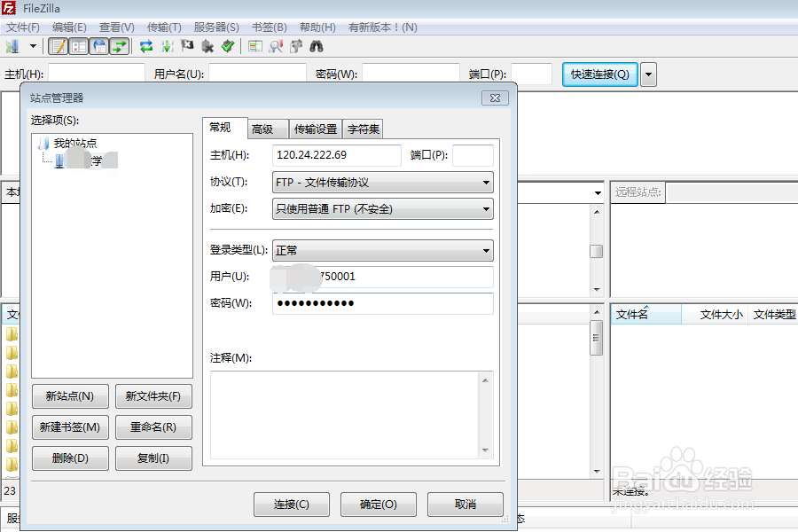Click the disconnect from server icon
The image size is (798, 532).
207,46
